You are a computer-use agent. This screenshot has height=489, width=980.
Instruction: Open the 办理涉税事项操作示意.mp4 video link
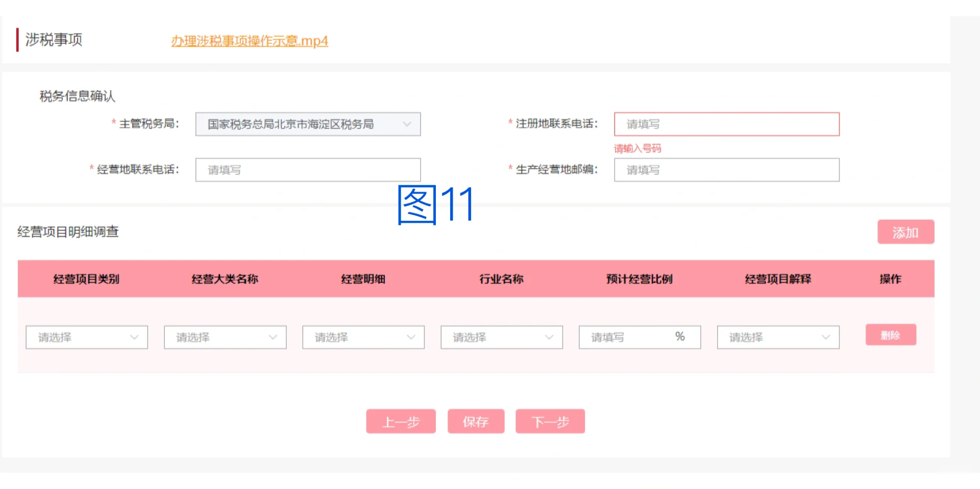(x=249, y=41)
